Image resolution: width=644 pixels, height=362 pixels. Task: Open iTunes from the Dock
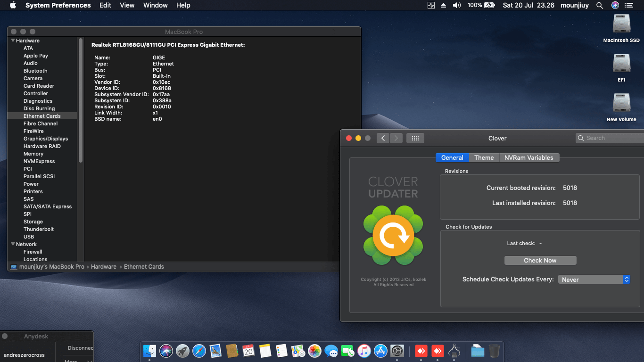364,351
